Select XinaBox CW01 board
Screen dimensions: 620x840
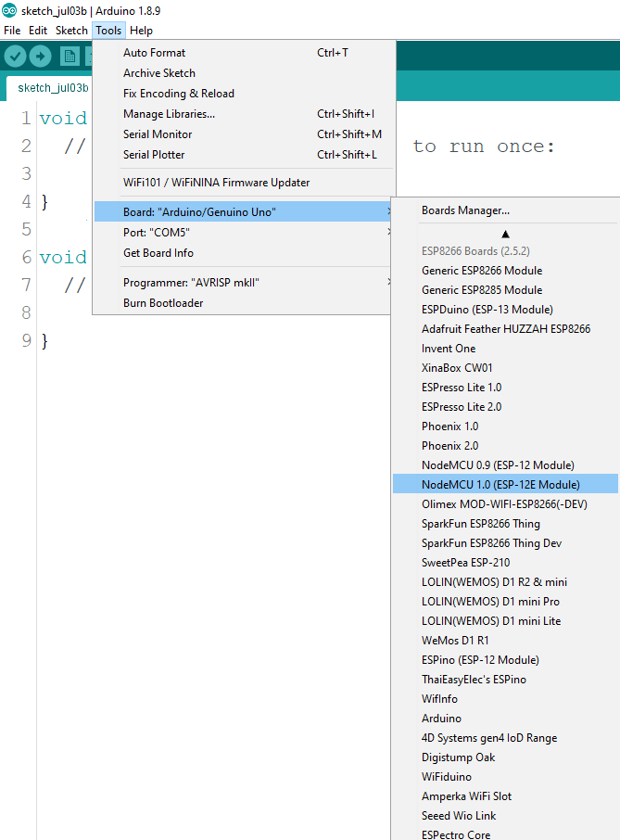point(505,367)
